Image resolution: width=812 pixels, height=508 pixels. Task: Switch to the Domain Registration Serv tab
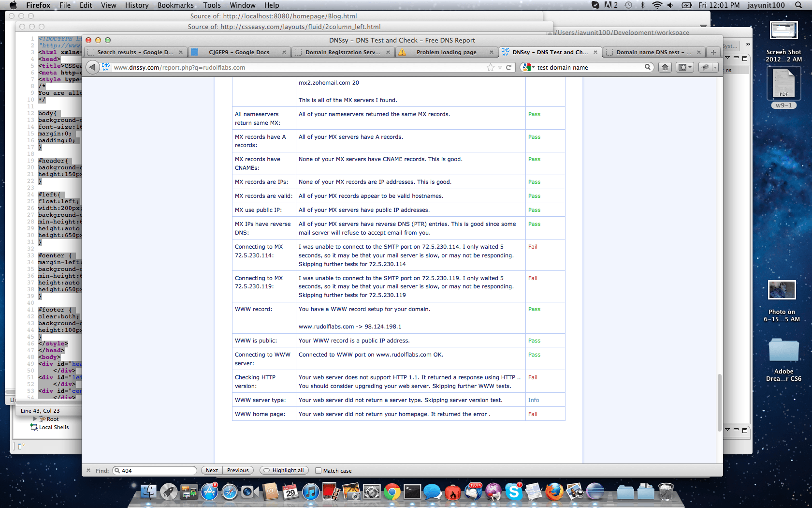(343, 52)
